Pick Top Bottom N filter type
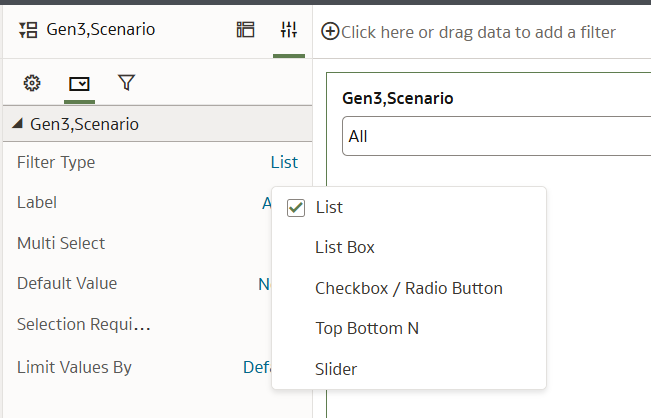The height and width of the screenshot is (418, 651). [x=367, y=328]
